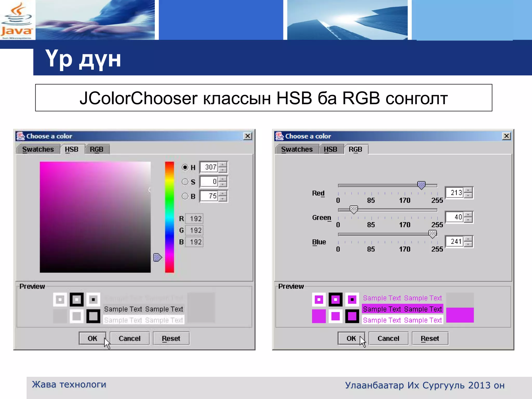Click the Green slider thumb
The height and width of the screenshot is (399, 532).
coord(354,210)
